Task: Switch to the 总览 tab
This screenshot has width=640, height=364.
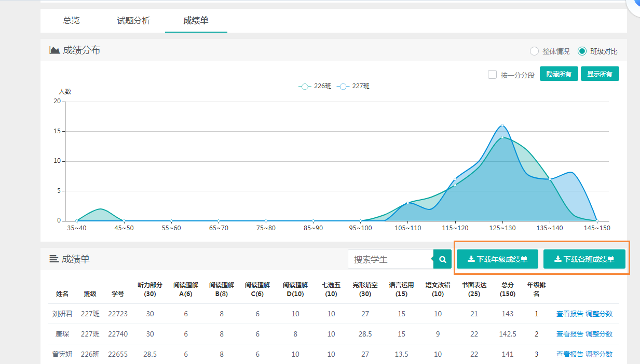Action: 72,21
